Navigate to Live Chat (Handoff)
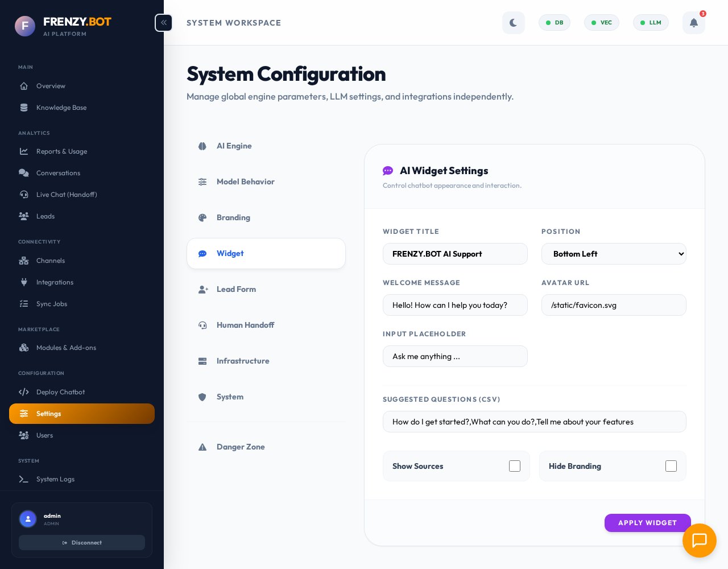 coord(67,195)
